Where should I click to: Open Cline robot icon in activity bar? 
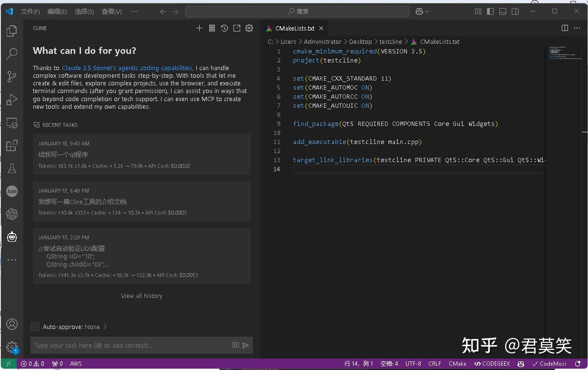pos(12,236)
